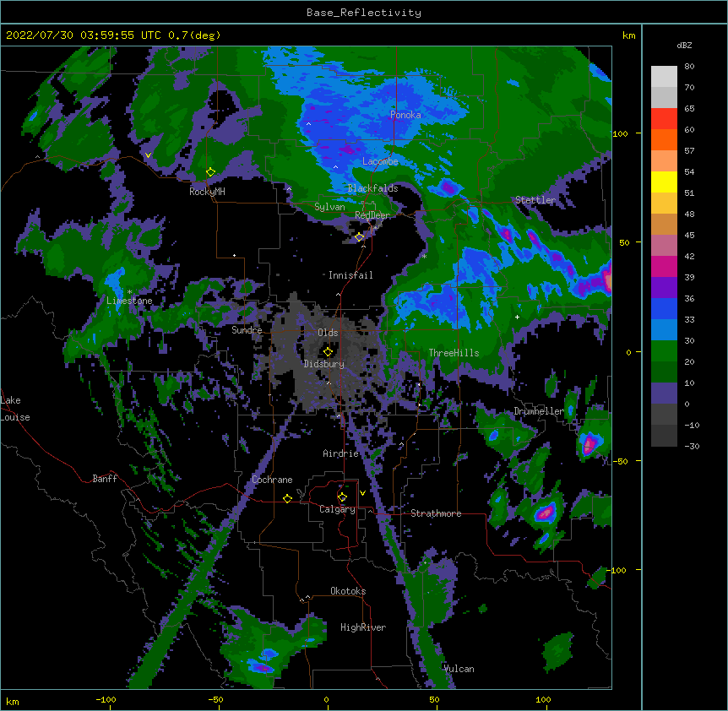
Task: Click the 100 tick on the right axis
Action: [x=620, y=133]
